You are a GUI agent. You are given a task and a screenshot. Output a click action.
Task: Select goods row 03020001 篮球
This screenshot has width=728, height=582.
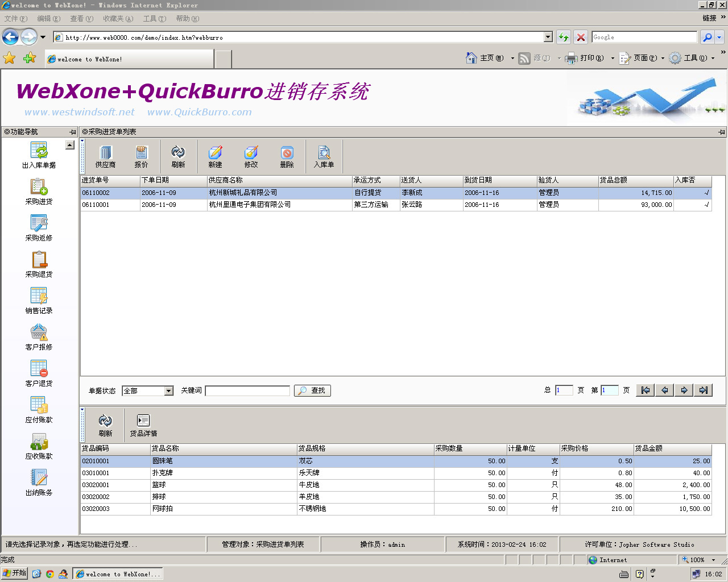coord(396,485)
